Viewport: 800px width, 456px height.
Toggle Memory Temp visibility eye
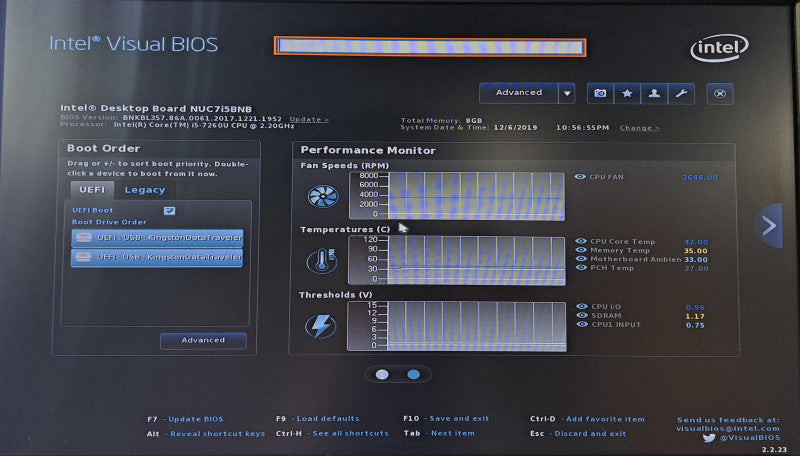click(x=581, y=250)
